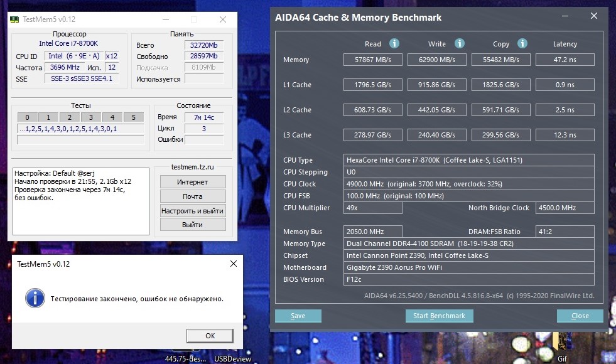Select the 445.75-des... desktop file
The width and height of the screenshot is (616, 364).
tap(185, 358)
